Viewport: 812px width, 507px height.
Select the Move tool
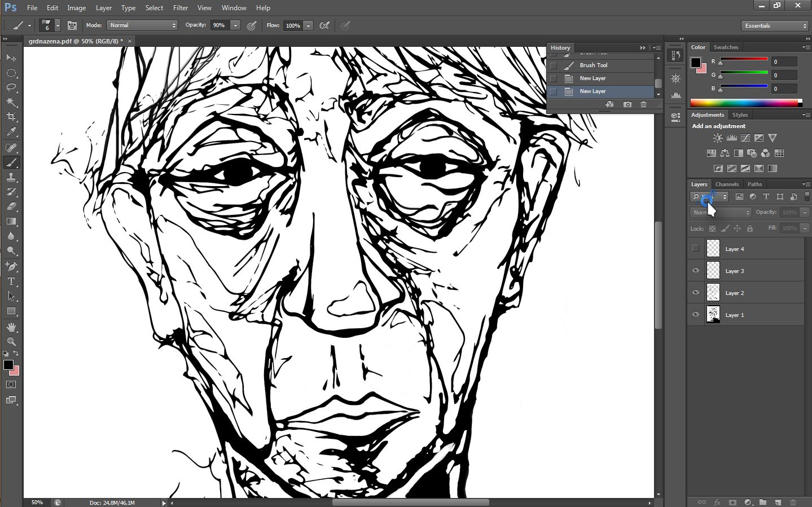[x=11, y=58]
